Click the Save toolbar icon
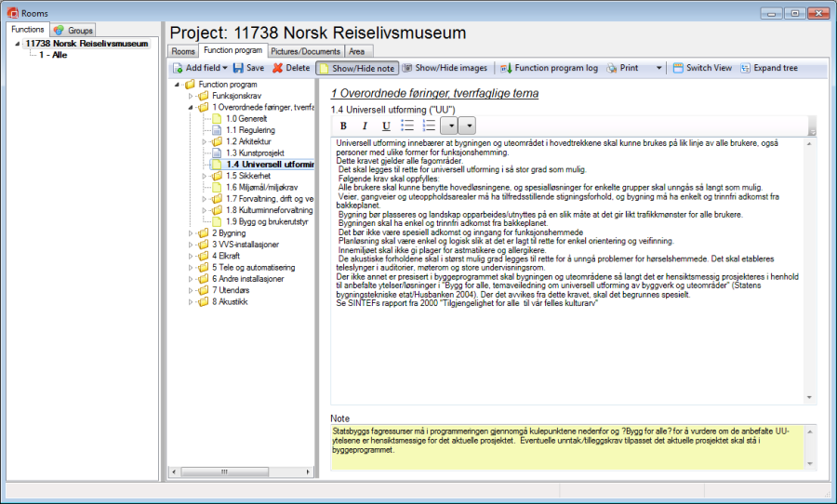The width and height of the screenshot is (837, 504). tap(238, 68)
